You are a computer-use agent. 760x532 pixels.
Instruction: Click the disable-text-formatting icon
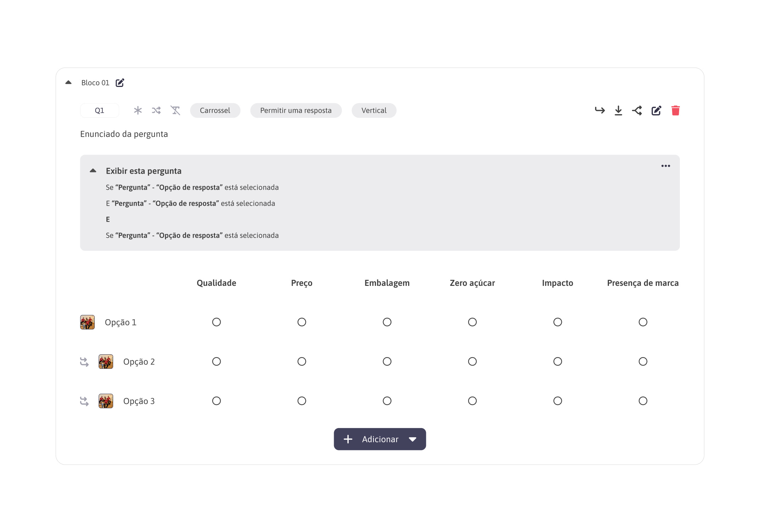[176, 110]
